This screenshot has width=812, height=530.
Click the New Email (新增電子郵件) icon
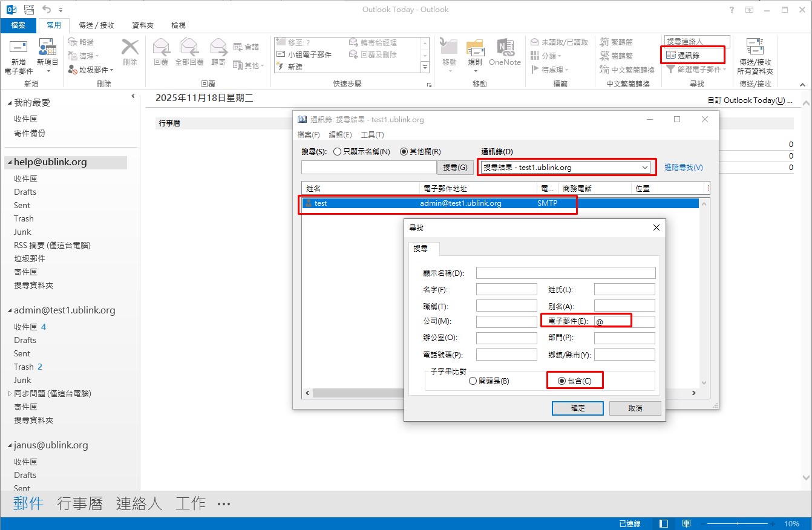pyautogui.click(x=19, y=50)
